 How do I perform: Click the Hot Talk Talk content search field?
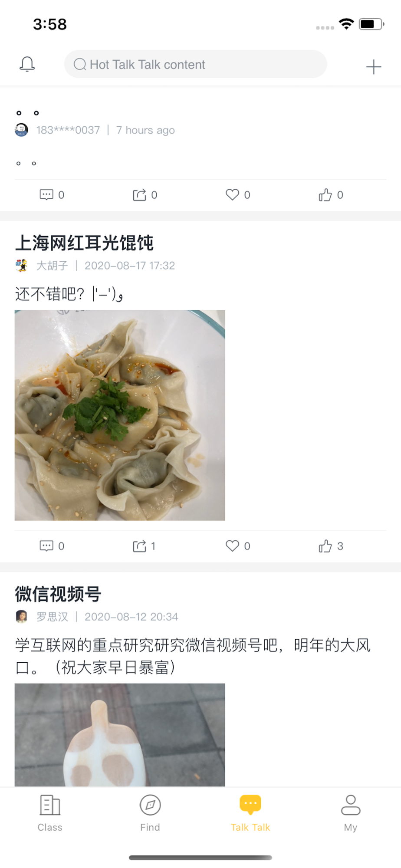point(195,64)
